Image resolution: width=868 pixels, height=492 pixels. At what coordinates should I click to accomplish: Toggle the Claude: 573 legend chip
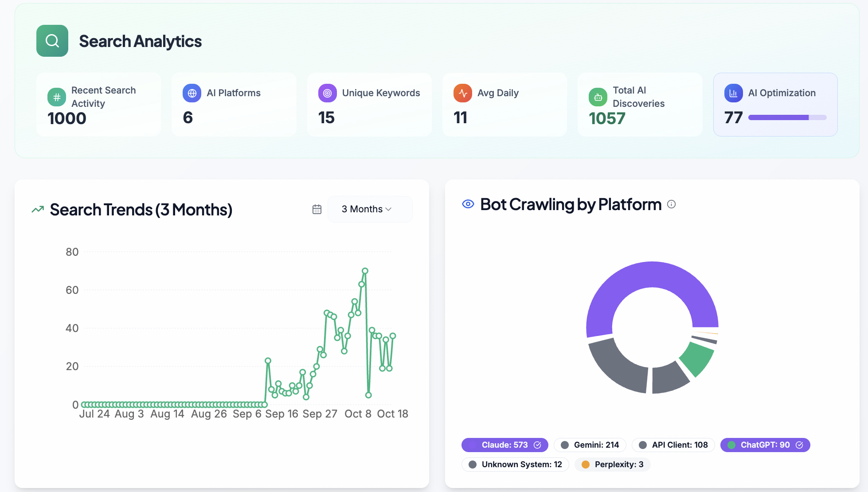click(x=504, y=445)
